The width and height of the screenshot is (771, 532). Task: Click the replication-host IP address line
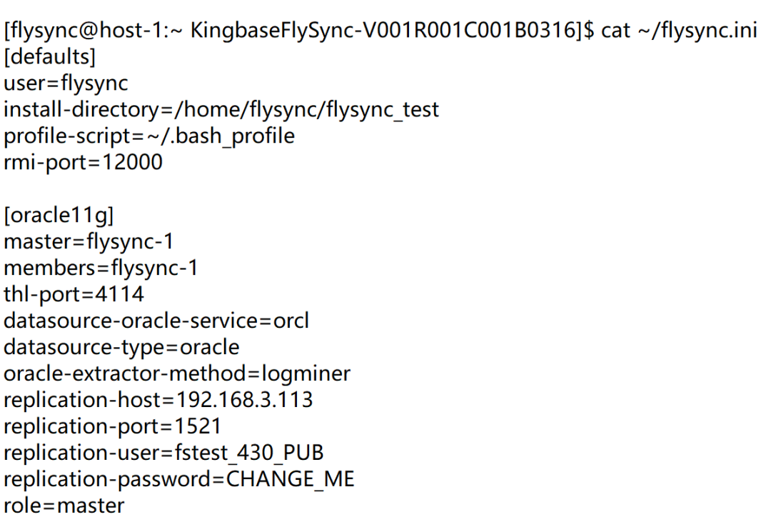point(158,400)
